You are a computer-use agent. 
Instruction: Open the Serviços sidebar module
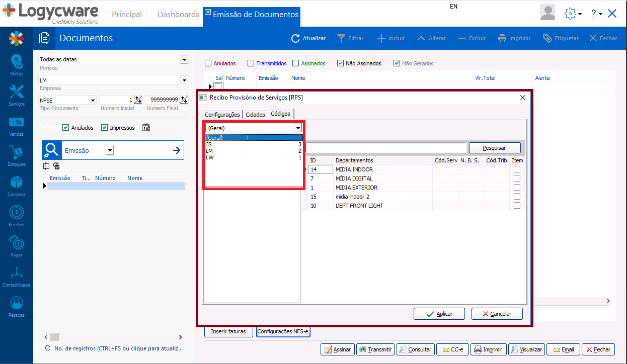pos(17,95)
